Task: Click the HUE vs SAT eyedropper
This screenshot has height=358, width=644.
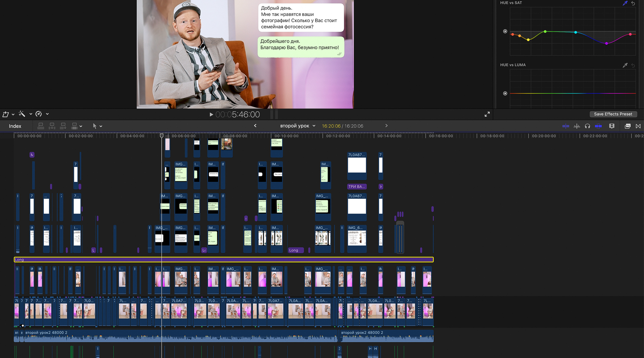Action: point(625,3)
